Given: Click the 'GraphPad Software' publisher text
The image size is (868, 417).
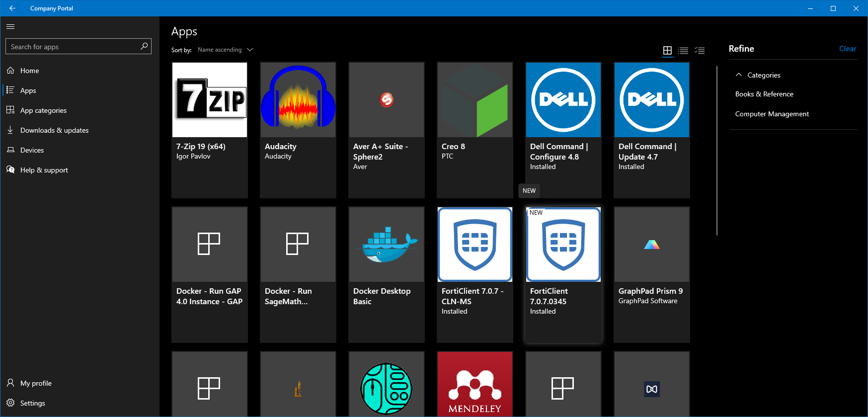Looking at the screenshot, I should point(648,301).
